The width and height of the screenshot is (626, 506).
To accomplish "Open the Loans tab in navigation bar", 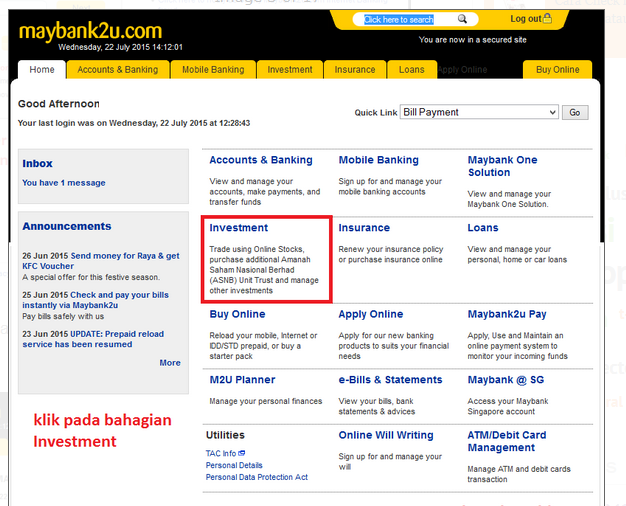I will tap(412, 69).
